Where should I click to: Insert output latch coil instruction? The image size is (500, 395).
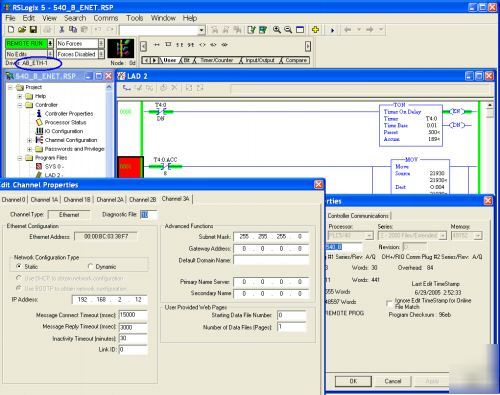(x=214, y=45)
